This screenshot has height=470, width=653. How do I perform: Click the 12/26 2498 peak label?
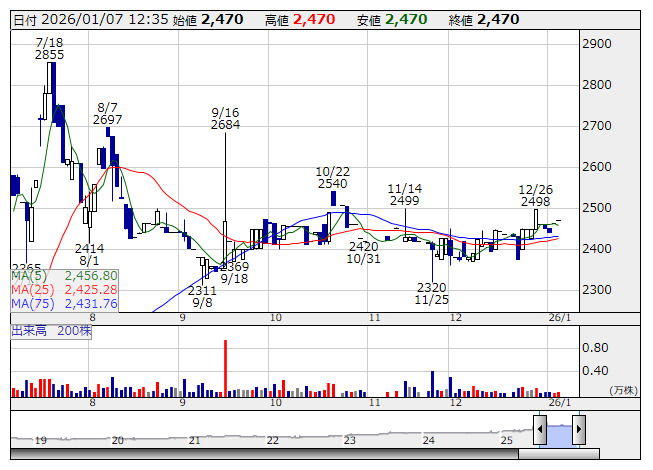536,196
